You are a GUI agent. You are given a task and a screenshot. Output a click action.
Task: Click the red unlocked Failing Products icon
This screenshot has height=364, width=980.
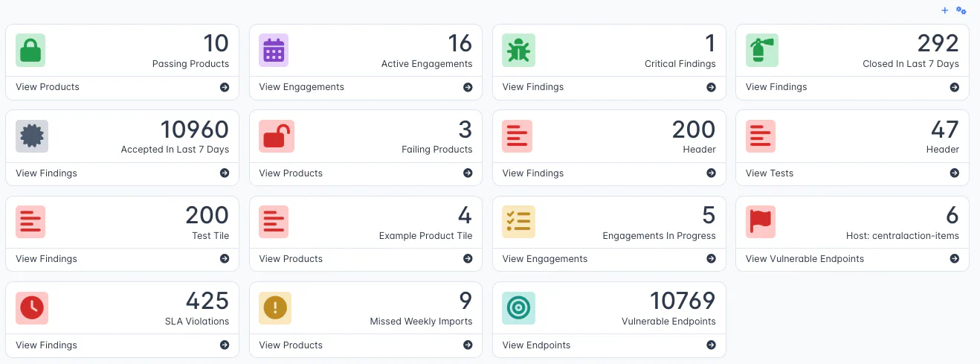coord(275,136)
